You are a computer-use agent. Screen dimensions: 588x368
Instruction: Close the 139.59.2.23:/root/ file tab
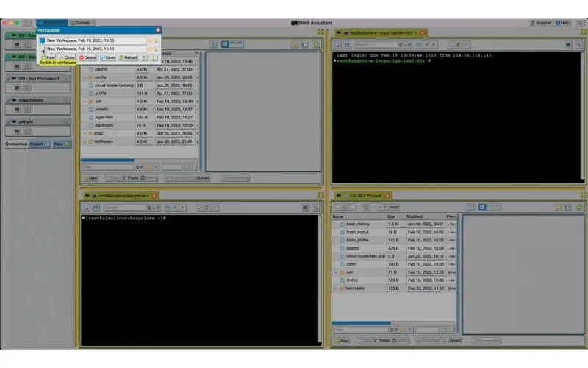coord(387,196)
